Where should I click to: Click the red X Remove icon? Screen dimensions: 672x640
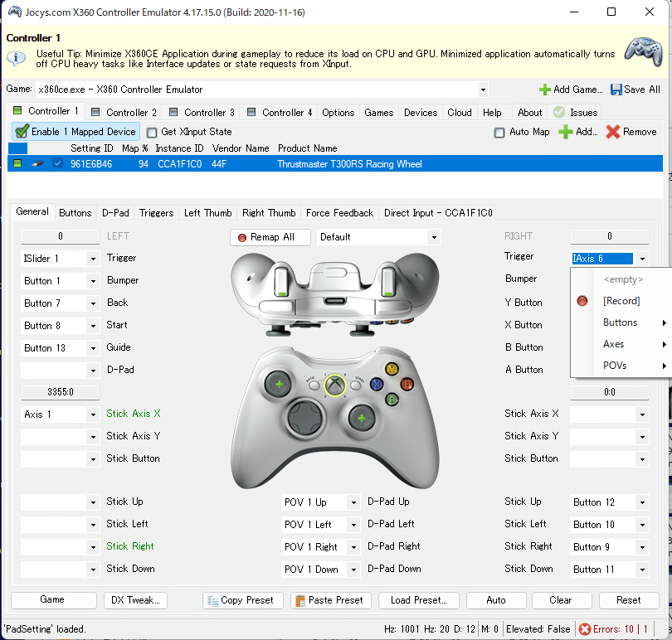click(613, 132)
